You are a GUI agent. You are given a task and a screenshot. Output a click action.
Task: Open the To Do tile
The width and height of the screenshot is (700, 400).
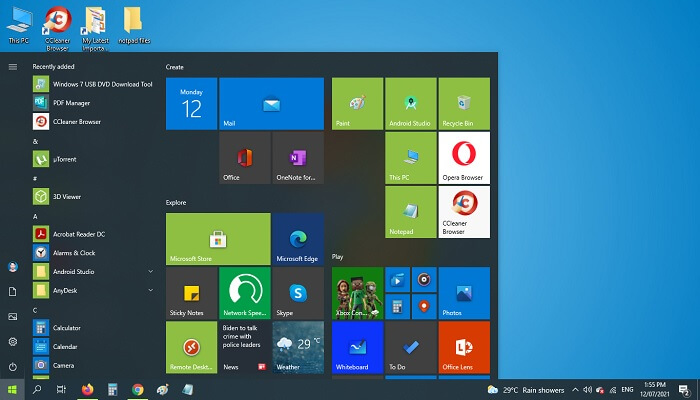click(x=411, y=347)
